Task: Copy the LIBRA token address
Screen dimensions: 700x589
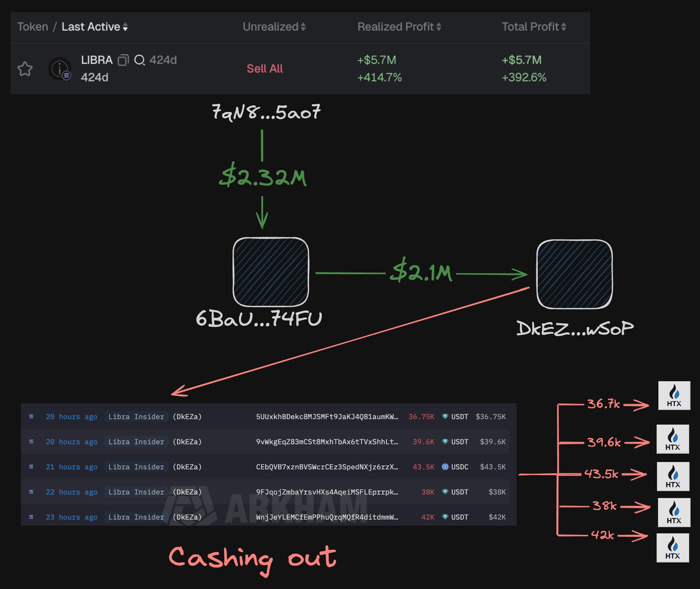Action: tap(123, 60)
